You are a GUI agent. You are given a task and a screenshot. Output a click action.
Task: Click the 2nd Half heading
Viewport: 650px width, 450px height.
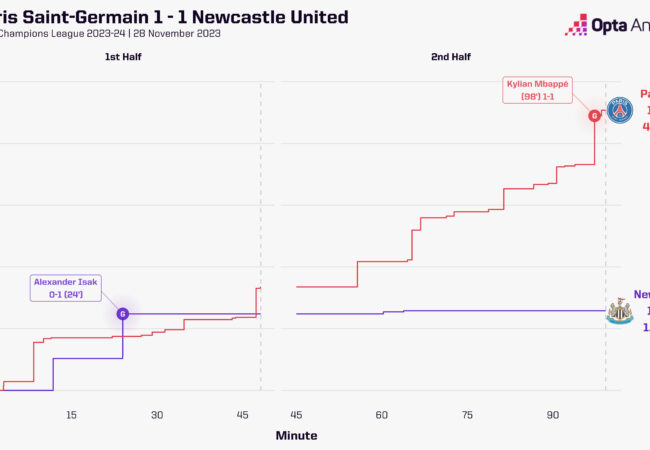tap(450, 58)
